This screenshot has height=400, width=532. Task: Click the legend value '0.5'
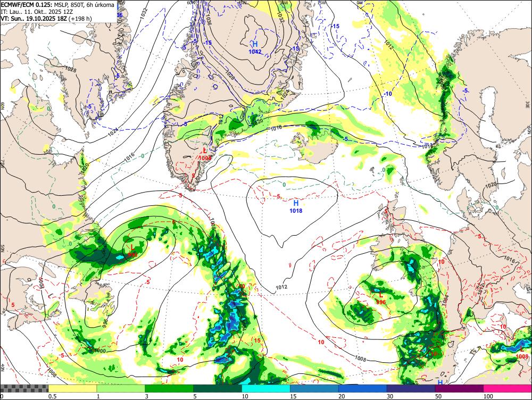tap(52, 396)
